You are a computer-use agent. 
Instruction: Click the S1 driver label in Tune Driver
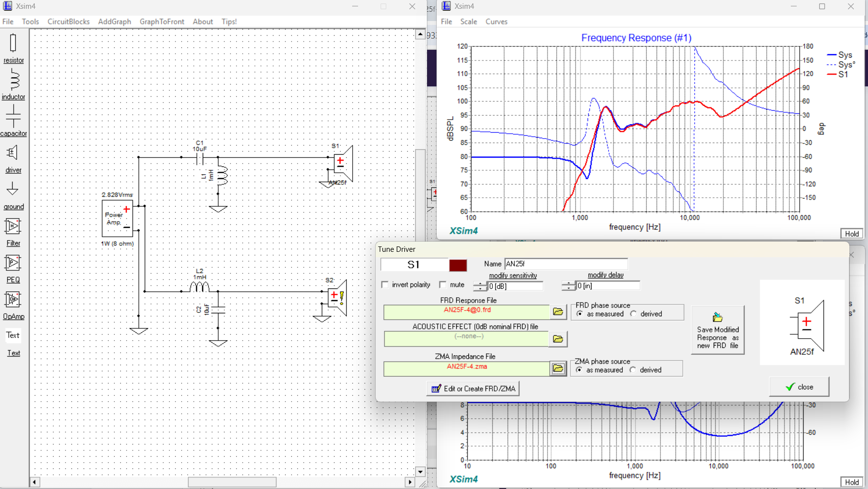[414, 265]
